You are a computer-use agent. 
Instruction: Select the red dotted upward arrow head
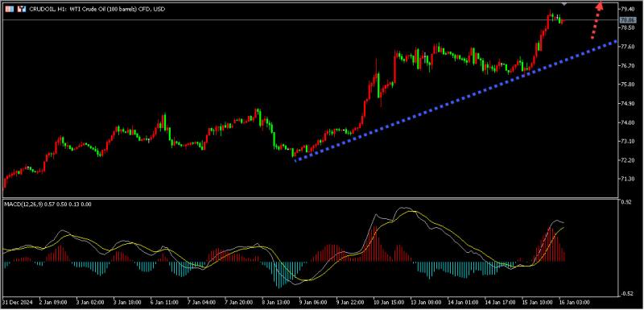pyautogui.click(x=600, y=6)
